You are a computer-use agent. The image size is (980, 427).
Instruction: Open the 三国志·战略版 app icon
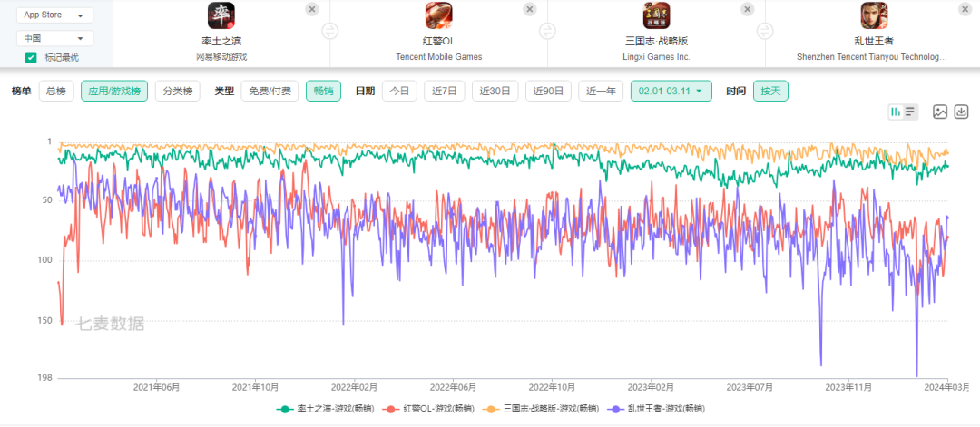coord(656,15)
